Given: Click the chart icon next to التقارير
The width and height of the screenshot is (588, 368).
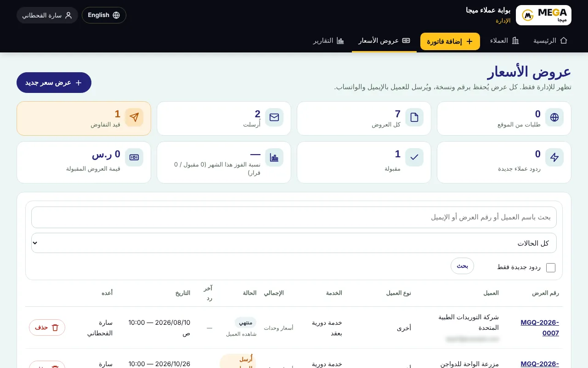Looking at the screenshot, I should click(340, 40).
